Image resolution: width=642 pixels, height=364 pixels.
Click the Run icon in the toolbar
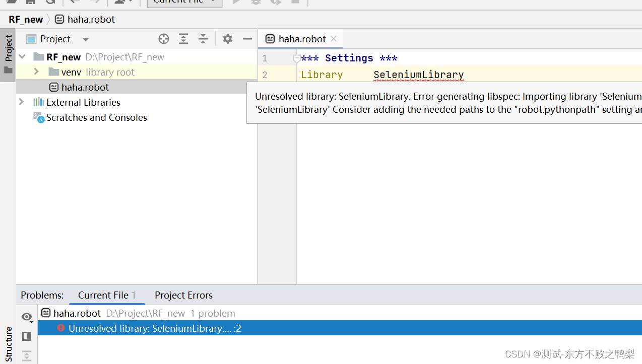[x=236, y=3]
